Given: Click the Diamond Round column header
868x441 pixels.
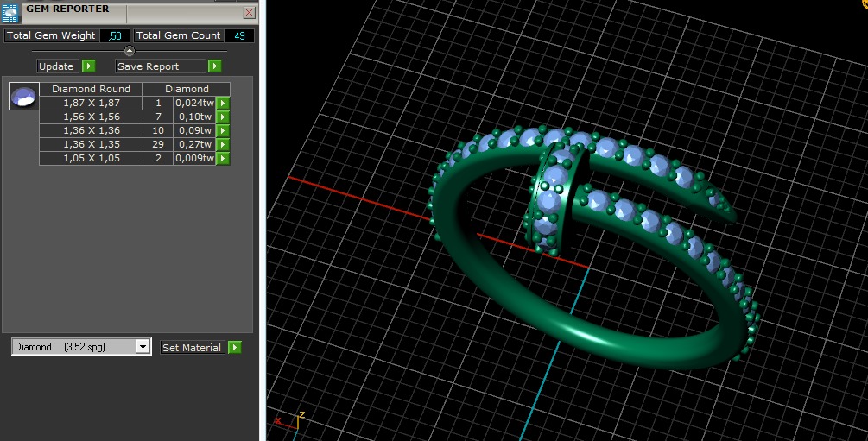Looking at the screenshot, I should point(91,89).
